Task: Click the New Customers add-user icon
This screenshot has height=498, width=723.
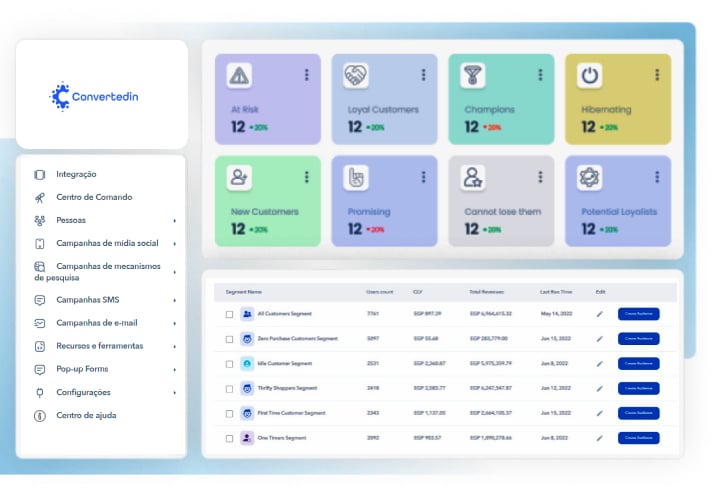Action: (x=239, y=178)
